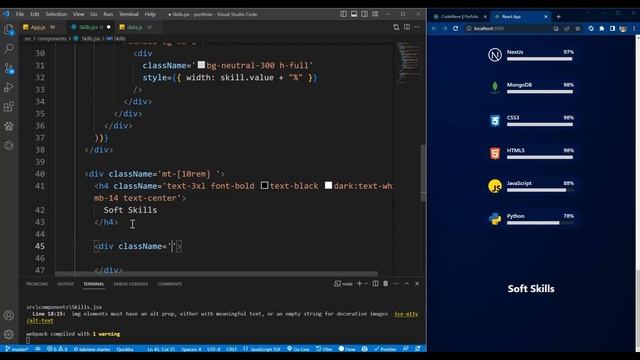The image size is (640, 360).
Task: Add new terminal with plus icon
Action: tap(359, 283)
